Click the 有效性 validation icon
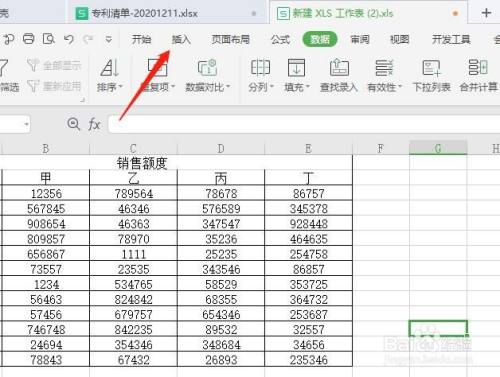This screenshot has height=377, width=500. [x=384, y=68]
